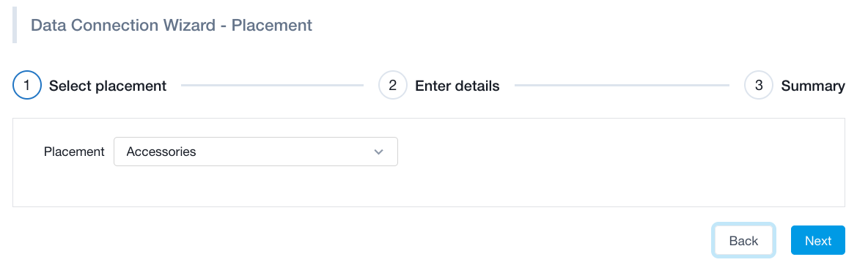The image size is (868, 276).
Task: Click progress line between steps 1 and 2
Action: click(273, 86)
